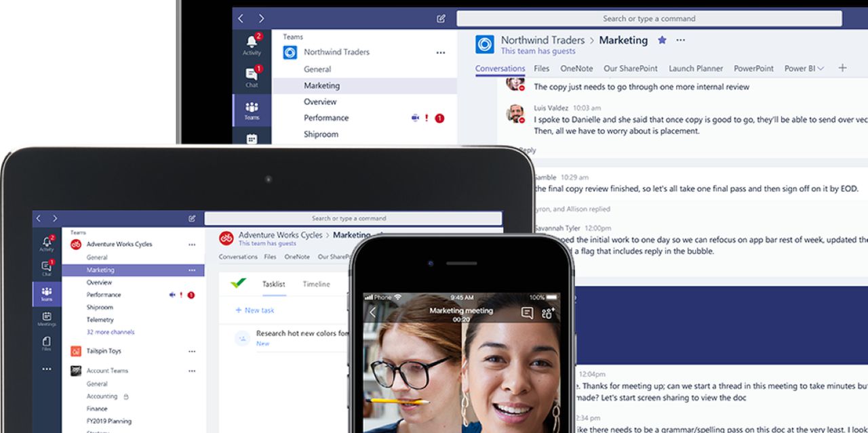Screen dimensions: 868x433
Task: Open more options for Tailspin Toys
Action: coord(192,352)
